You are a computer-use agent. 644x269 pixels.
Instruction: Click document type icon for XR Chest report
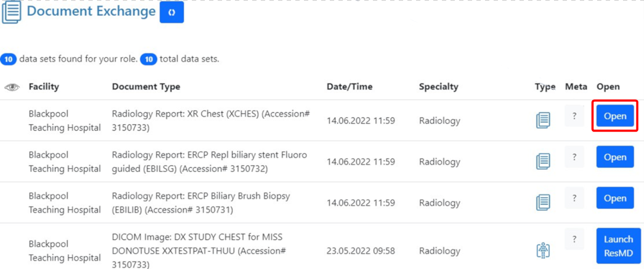point(543,120)
